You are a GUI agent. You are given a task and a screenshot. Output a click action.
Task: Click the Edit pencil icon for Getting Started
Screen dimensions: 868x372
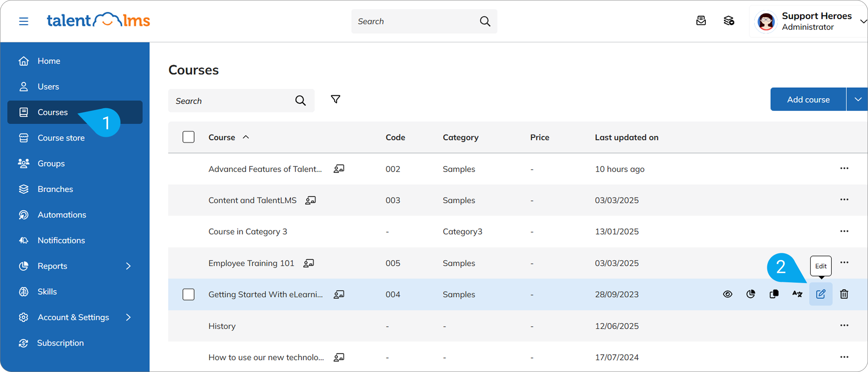pos(821,294)
